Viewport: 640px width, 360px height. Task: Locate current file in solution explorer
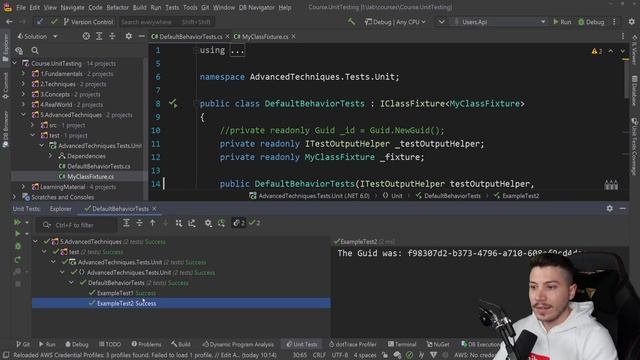click(86, 36)
